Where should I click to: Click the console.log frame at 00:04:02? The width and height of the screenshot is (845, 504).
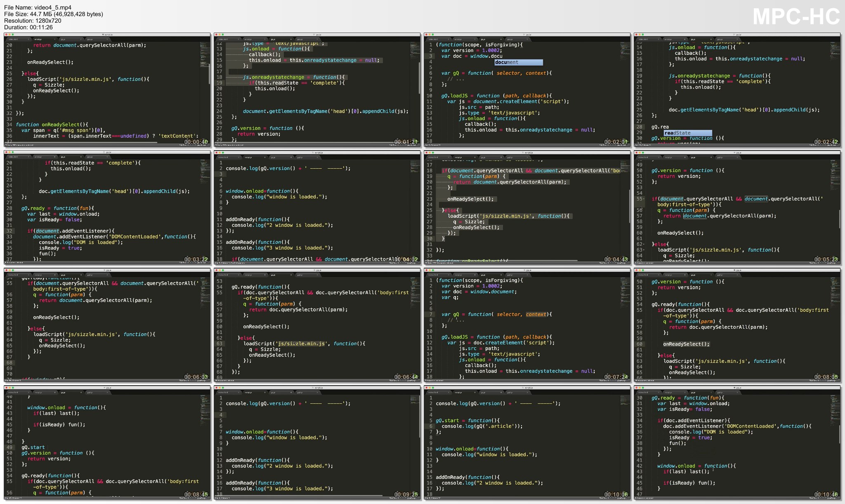(317, 207)
